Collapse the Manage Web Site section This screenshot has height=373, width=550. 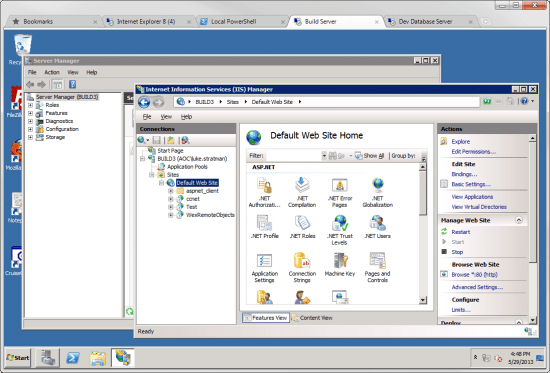pyautogui.click(x=518, y=220)
